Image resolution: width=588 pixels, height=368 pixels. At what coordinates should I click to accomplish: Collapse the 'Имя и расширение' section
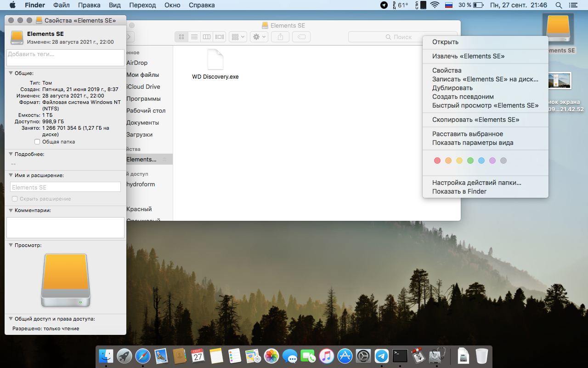tap(11, 175)
